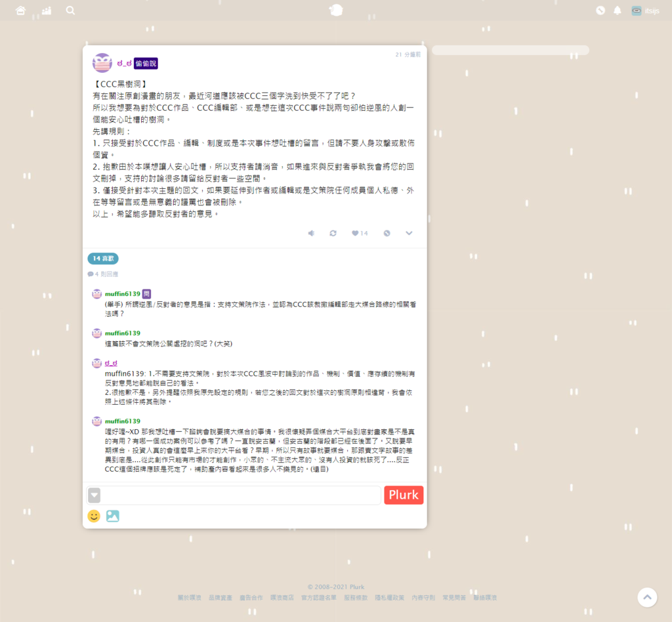
Task: Mute this plurk with the speaker icon
Action: click(x=312, y=233)
